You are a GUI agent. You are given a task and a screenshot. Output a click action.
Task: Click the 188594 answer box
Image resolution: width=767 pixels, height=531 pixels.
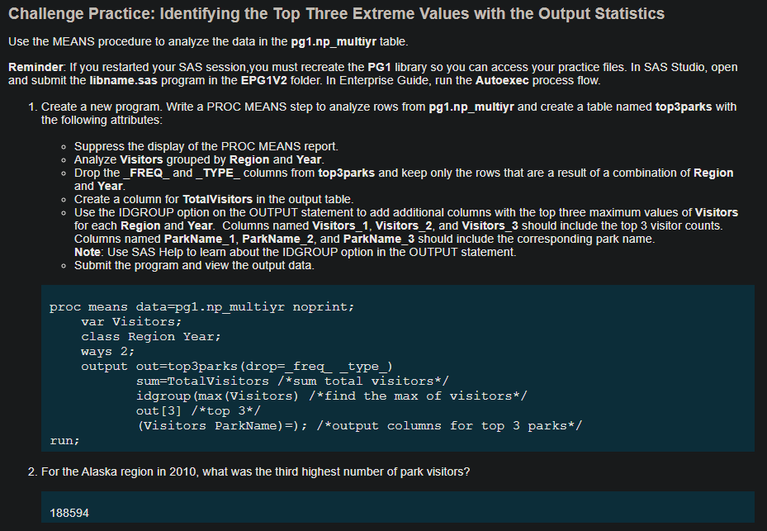398,512
